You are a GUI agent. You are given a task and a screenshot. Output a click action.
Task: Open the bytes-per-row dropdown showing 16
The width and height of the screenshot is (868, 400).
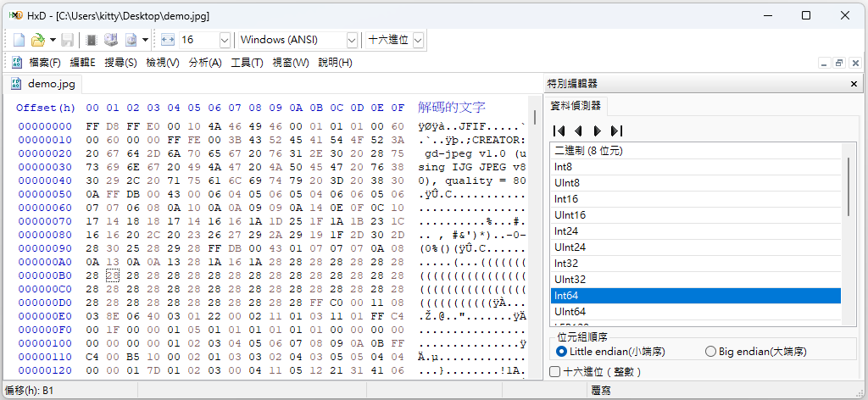(225, 40)
